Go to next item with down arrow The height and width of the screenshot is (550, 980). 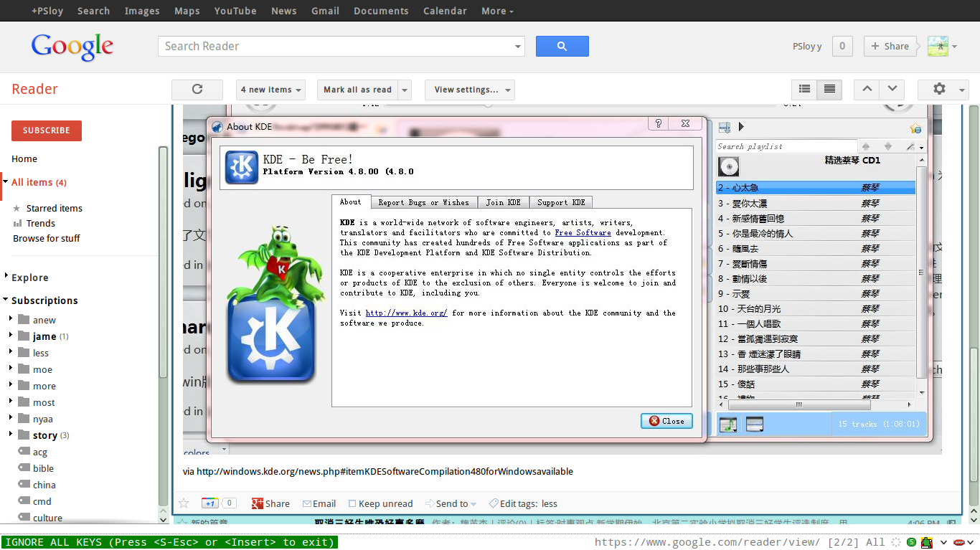(892, 90)
